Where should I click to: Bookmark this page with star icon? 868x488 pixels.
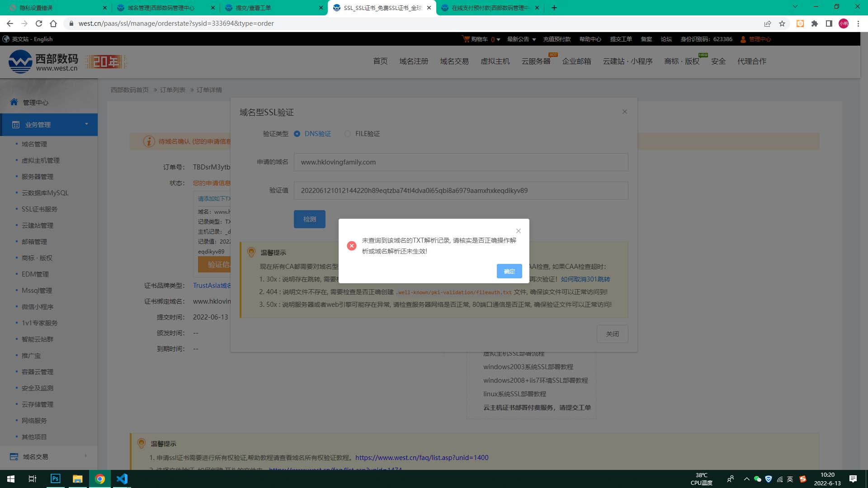click(782, 23)
